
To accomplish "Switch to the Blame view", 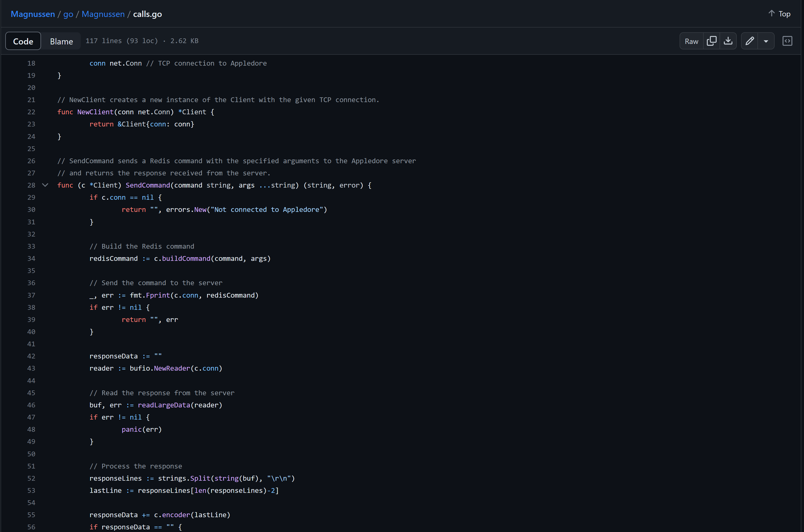I will (x=61, y=41).
